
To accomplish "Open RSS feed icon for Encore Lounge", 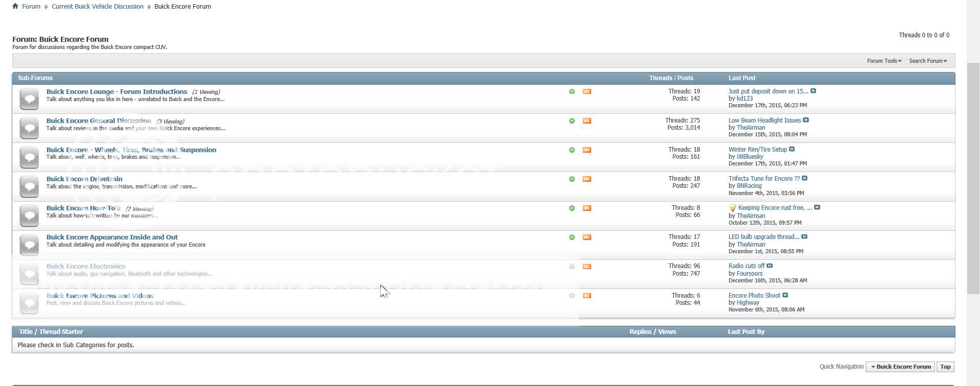I will (x=587, y=91).
